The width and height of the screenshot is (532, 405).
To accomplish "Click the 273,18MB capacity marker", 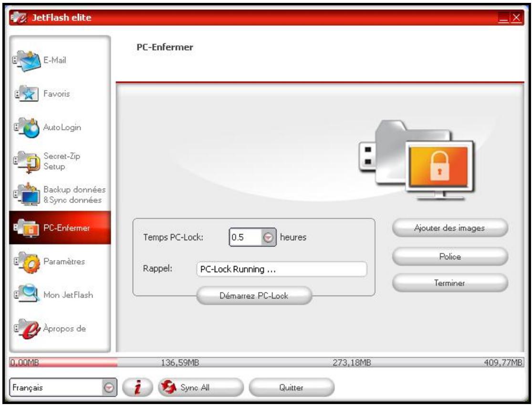I will 352,362.
